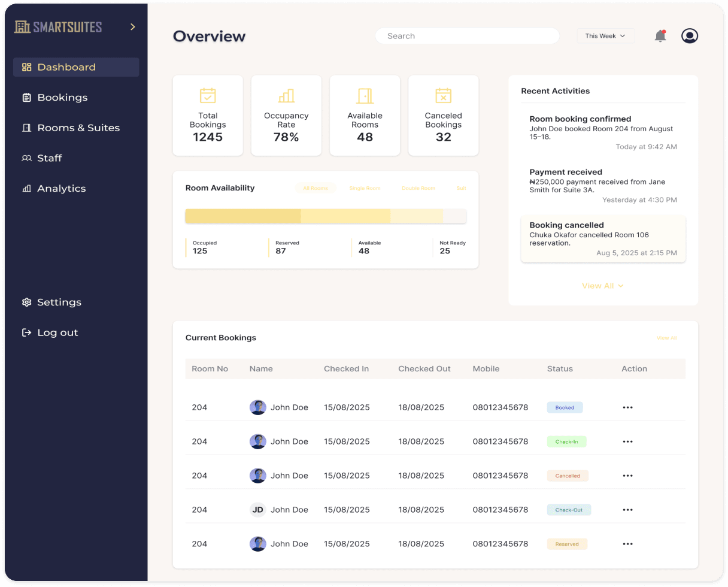Open the notifications bell

coord(660,35)
